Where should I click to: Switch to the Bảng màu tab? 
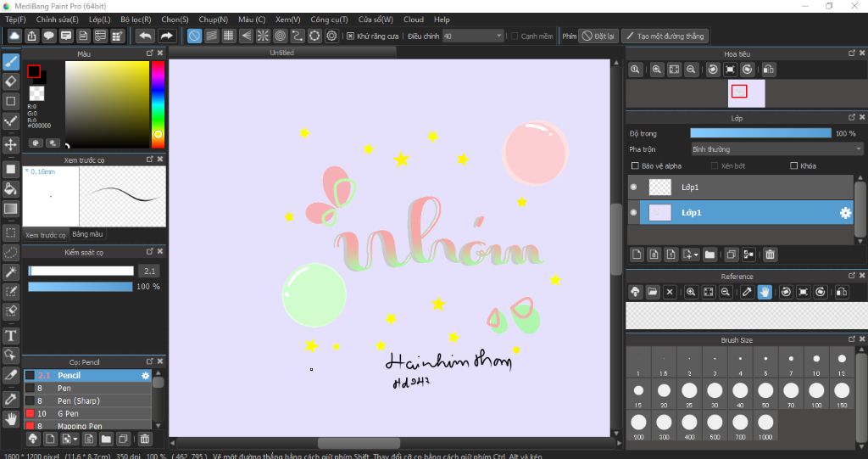click(x=87, y=233)
